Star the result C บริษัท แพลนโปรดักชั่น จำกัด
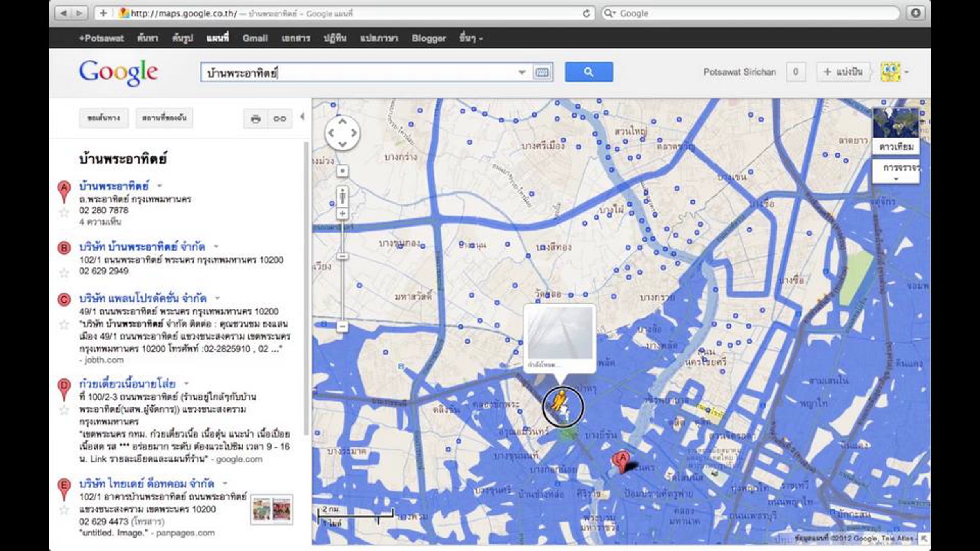The image size is (980, 551). click(64, 324)
